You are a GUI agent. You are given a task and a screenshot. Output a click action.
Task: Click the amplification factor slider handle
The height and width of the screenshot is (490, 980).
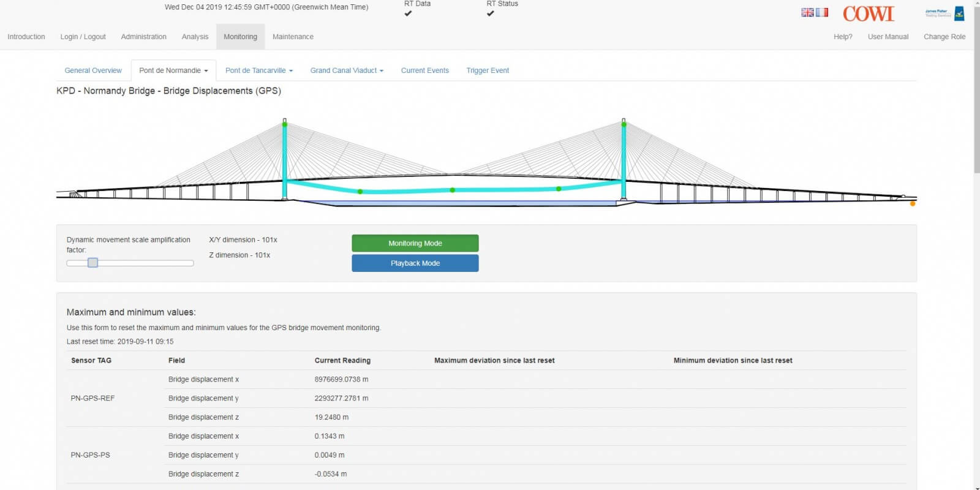click(92, 263)
